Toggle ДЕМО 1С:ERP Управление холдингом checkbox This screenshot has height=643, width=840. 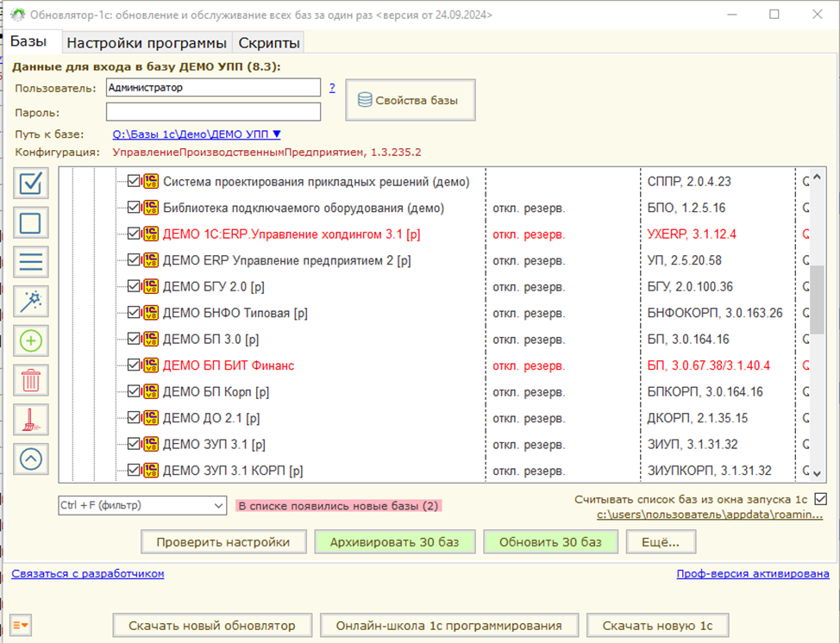[x=134, y=234]
